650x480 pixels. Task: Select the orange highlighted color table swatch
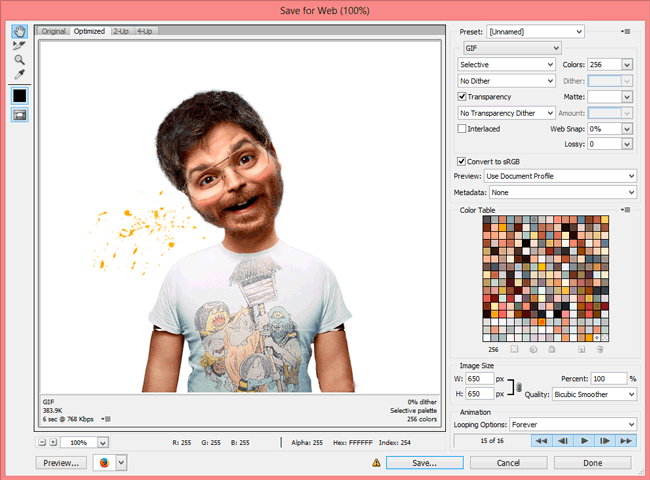point(541,322)
